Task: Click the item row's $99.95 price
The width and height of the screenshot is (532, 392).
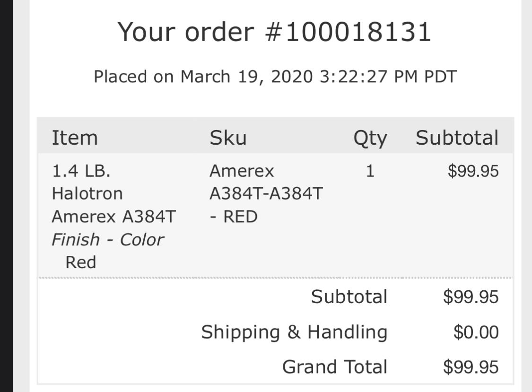Action: click(x=473, y=172)
